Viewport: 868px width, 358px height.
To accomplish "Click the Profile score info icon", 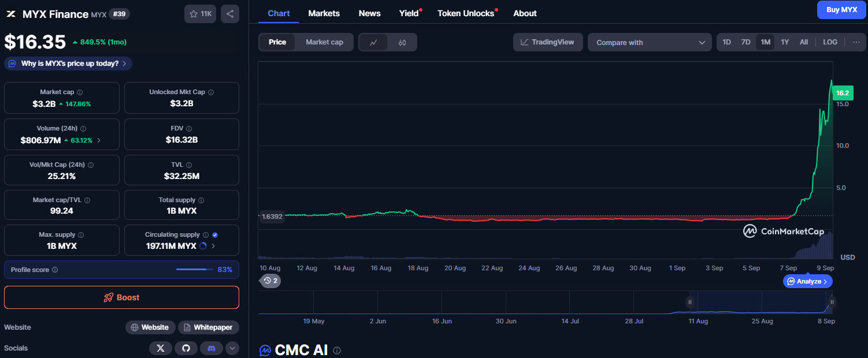I will (55, 270).
